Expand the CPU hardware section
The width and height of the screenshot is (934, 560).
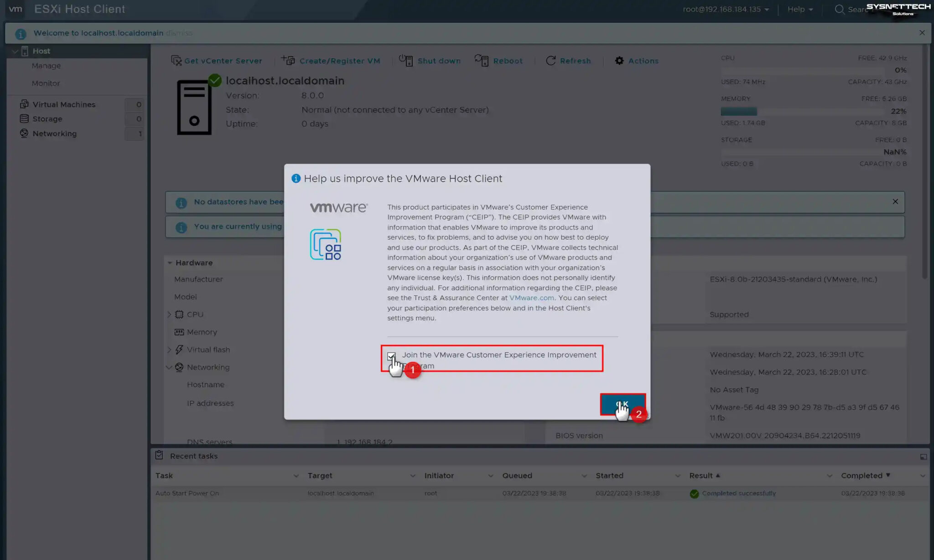tap(169, 314)
